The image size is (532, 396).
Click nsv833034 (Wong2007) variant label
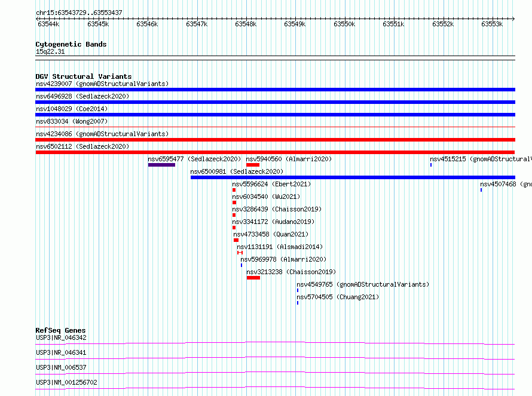(x=72, y=121)
